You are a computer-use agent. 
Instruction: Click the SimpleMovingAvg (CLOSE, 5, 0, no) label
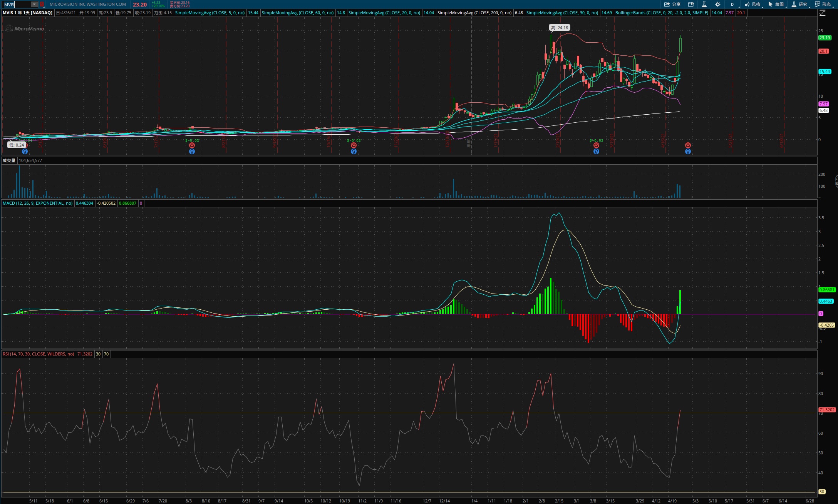(x=210, y=13)
